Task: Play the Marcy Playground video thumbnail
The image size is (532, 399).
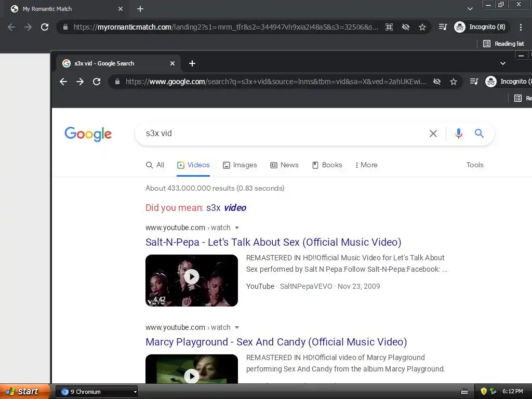Action: (192, 369)
